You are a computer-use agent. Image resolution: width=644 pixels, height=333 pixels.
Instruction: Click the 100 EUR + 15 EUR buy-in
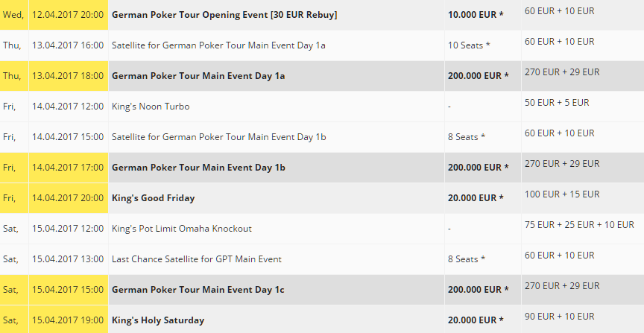click(562, 194)
